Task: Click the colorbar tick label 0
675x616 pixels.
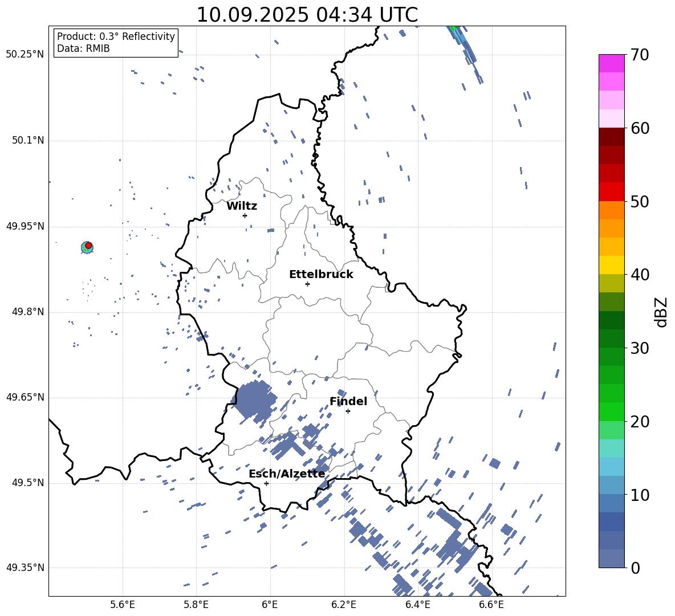Action: coord(635,568)
